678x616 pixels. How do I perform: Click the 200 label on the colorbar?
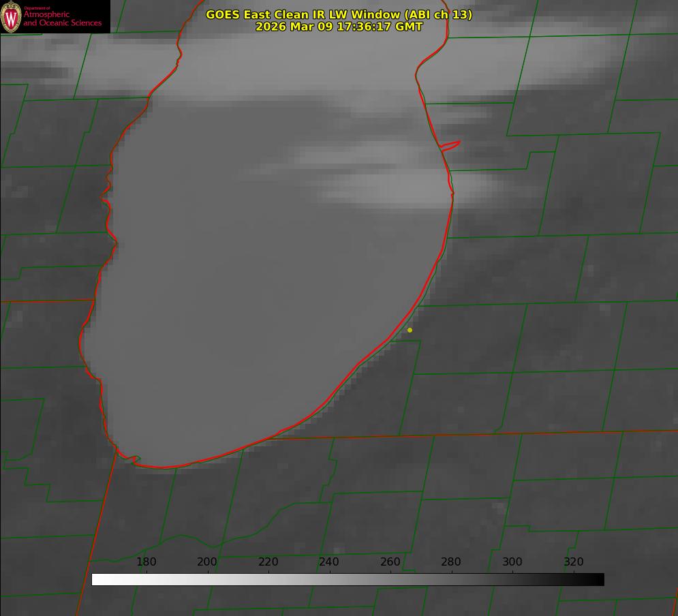point(207,562)
